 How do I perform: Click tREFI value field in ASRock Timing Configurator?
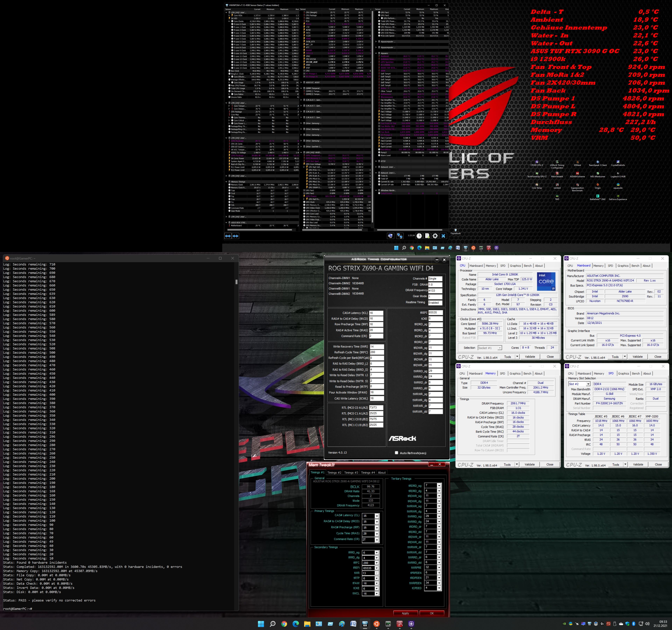(x=435, y=313)
